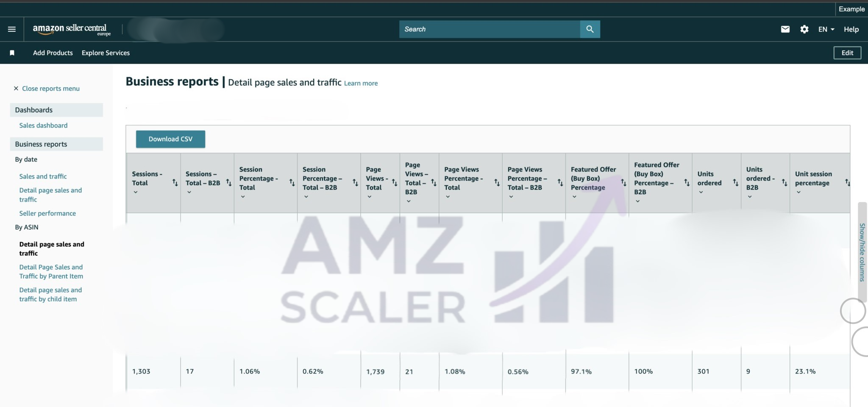Focus the Search input field
This screenshot has height=407, width=868.
490,29
